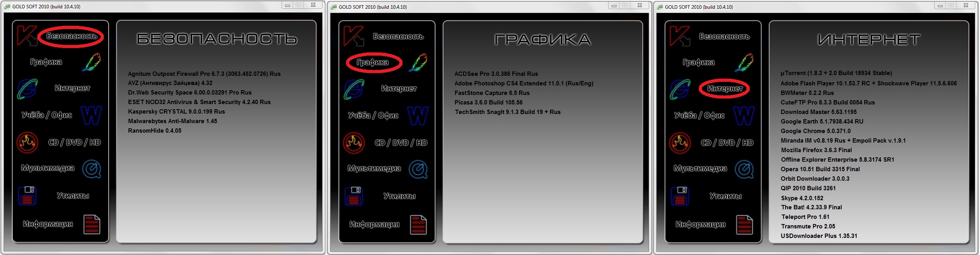This screenshot has width=980, height=255.
Task: Select TechSmith SnagIt 9.1.3 Build 19
Action: tap(508, 112)
